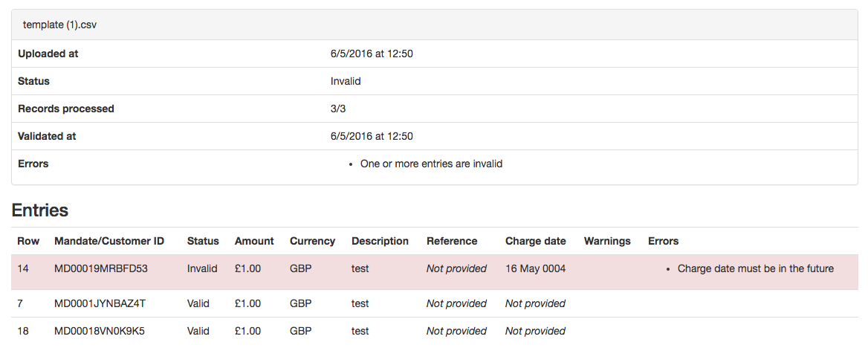
Task: Click the Errors column header in Entries
Action: point(663,241)
